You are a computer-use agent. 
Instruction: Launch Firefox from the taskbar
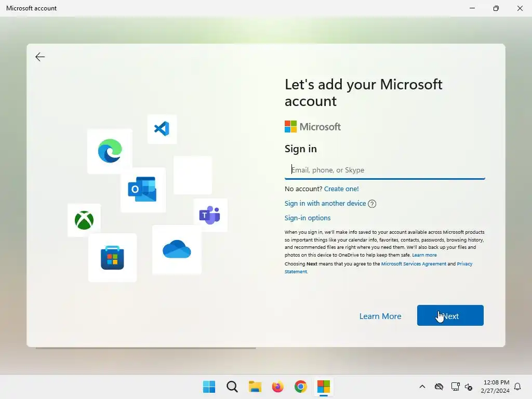point(277,387)
